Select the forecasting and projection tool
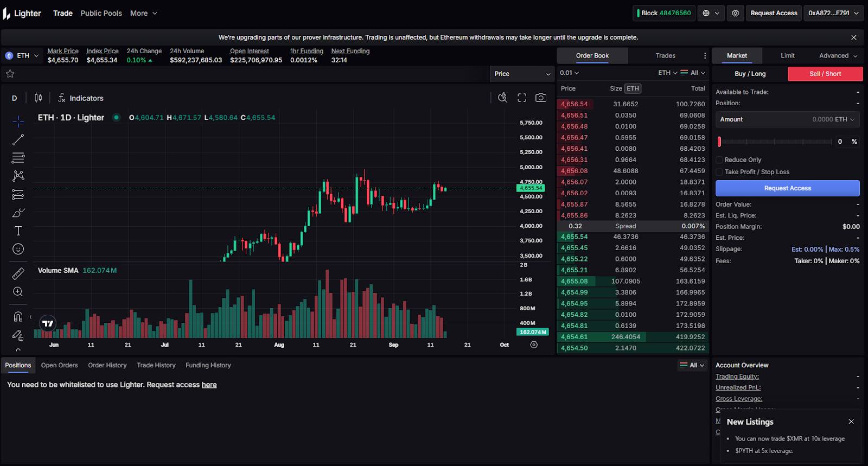This screenshot has width=868, height=466. click(18, 194)
